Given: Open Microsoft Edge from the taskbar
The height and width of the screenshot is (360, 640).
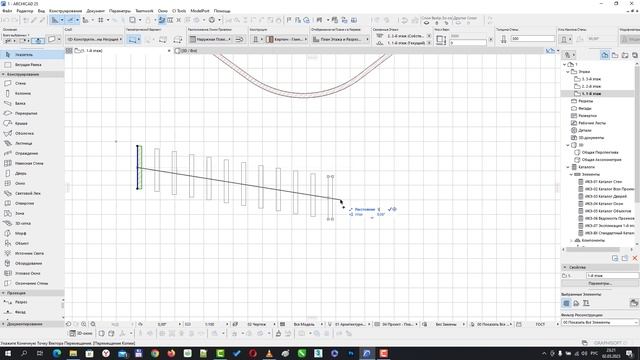Looking at the screenshot, I should tap(57, 353).
